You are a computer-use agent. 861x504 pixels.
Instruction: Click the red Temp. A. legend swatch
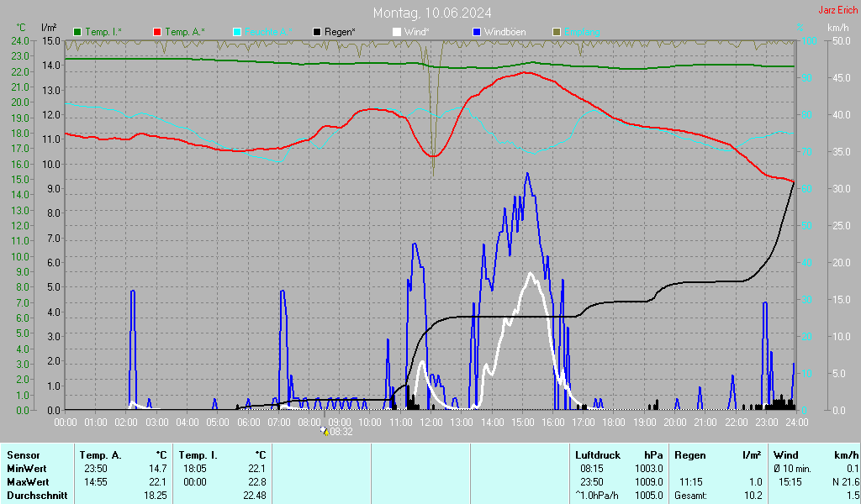pyautogui.click(x=157, y=32)
